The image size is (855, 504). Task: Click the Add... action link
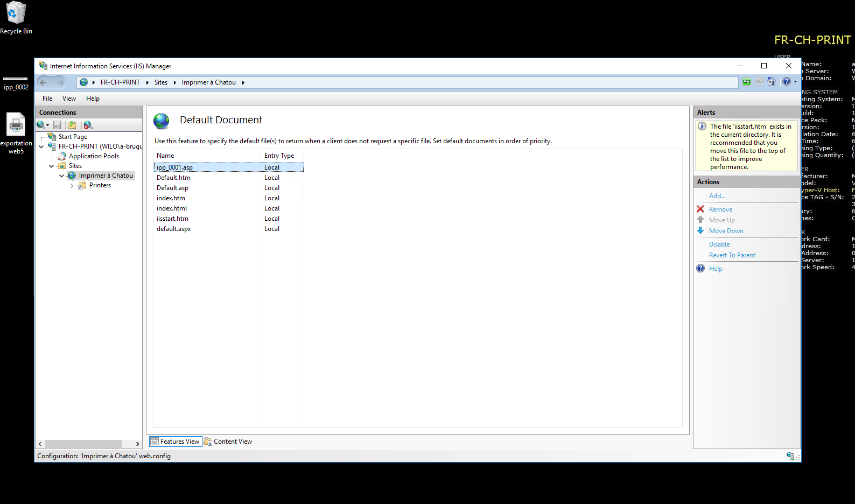coord(717,196)
